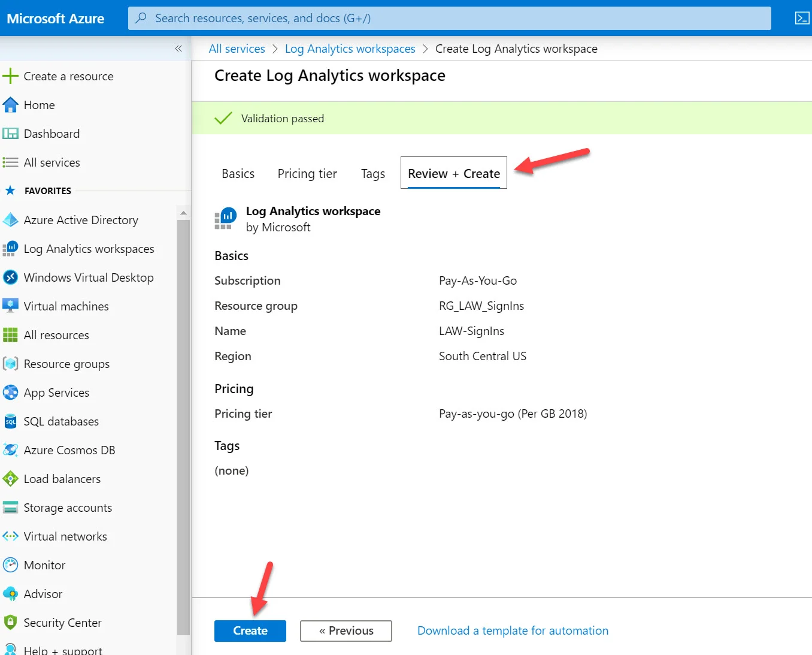Click the Dashboard icon
This screenshot has width=812, height=655.
(x=10, y=134)
